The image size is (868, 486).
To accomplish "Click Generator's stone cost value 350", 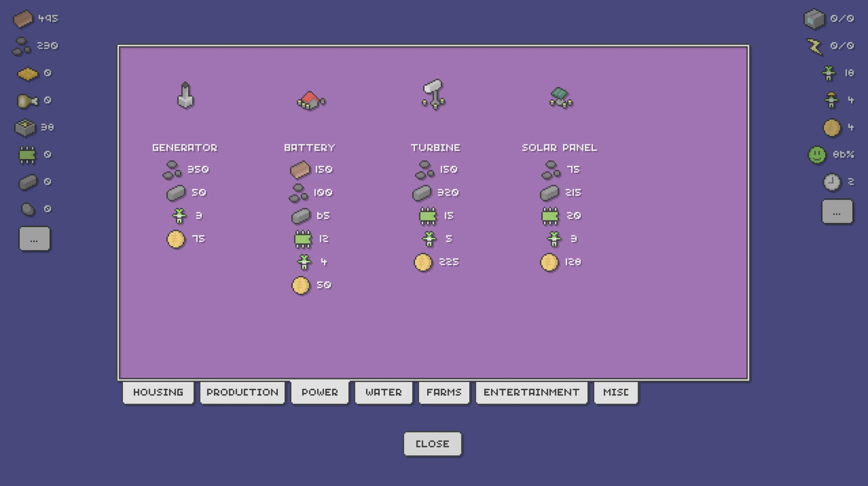I will pyautogui.click(x=198, y=169).
